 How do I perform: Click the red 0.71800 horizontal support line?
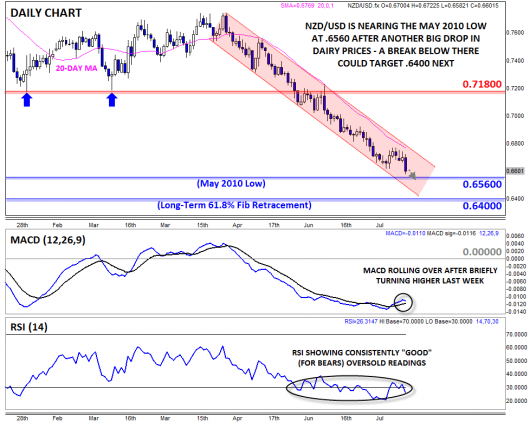click(x=255, y=92)
